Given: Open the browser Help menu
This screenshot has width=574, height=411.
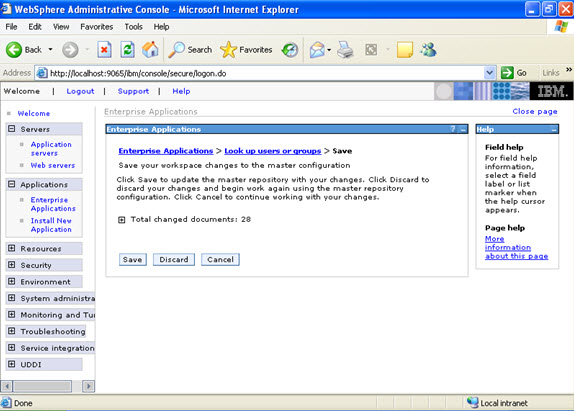Looking at the screenshot, I should (x=161, y=27).
